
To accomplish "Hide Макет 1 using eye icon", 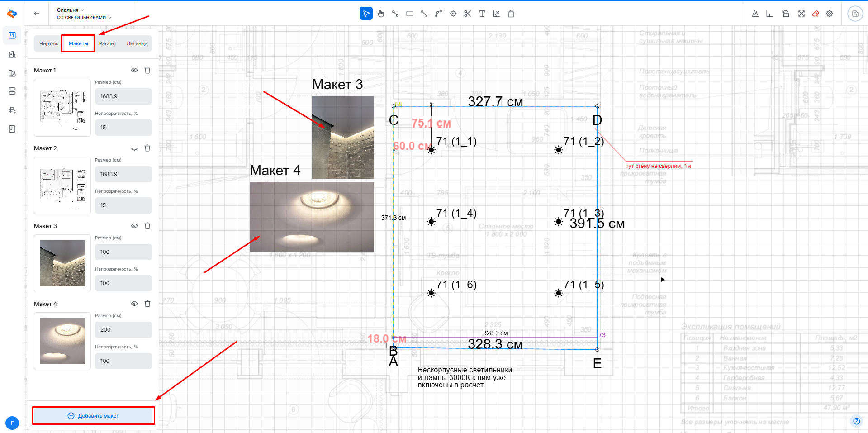I will 134,70.
